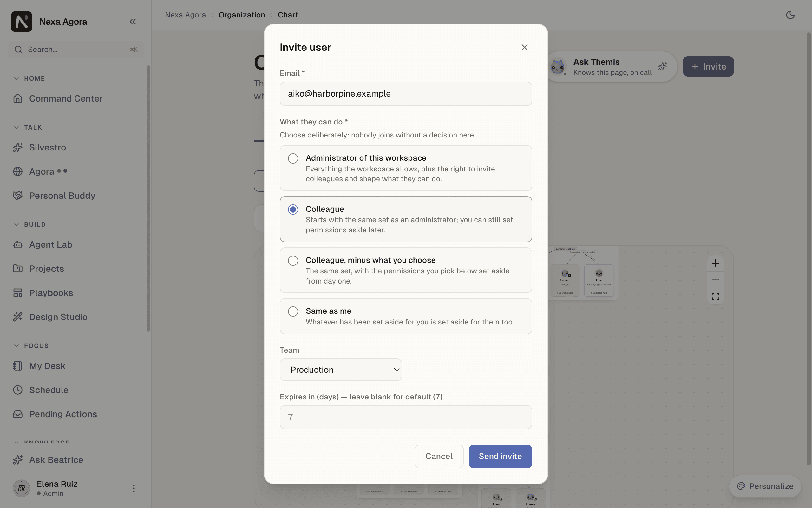The width and height of the screenshot is (812, 508).
Task: Click the Nexa Agora logo icon
Action: 22,22
